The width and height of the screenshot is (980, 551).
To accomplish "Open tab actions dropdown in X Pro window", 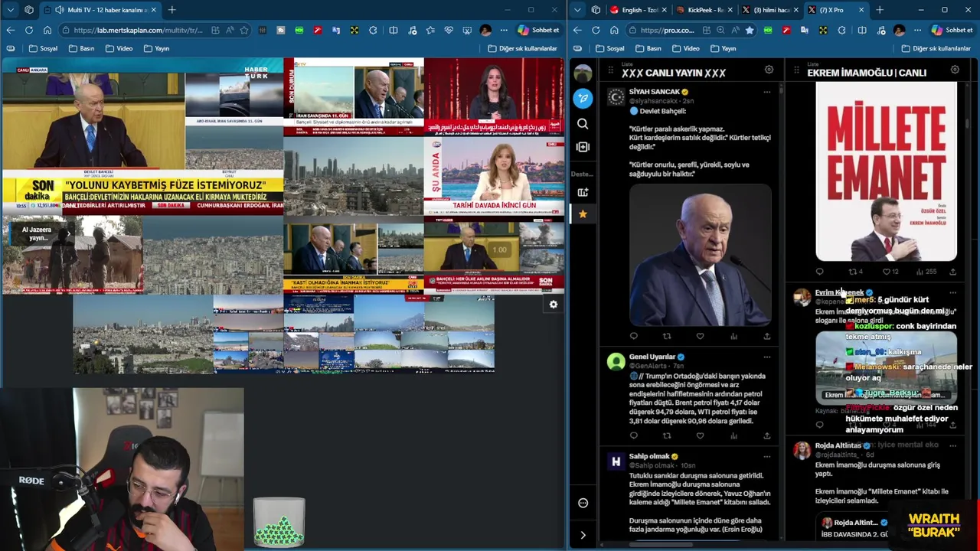I will (577, 10).
